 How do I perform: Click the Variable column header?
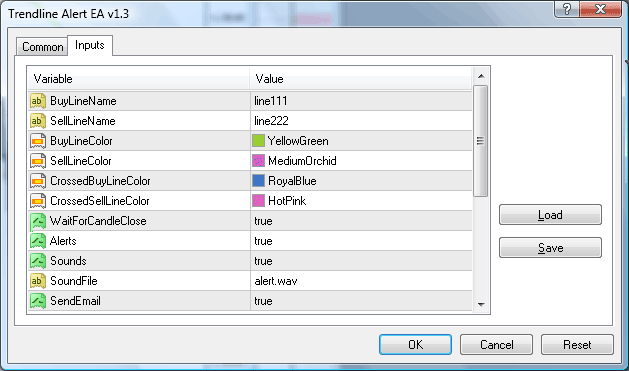(139, 79)
